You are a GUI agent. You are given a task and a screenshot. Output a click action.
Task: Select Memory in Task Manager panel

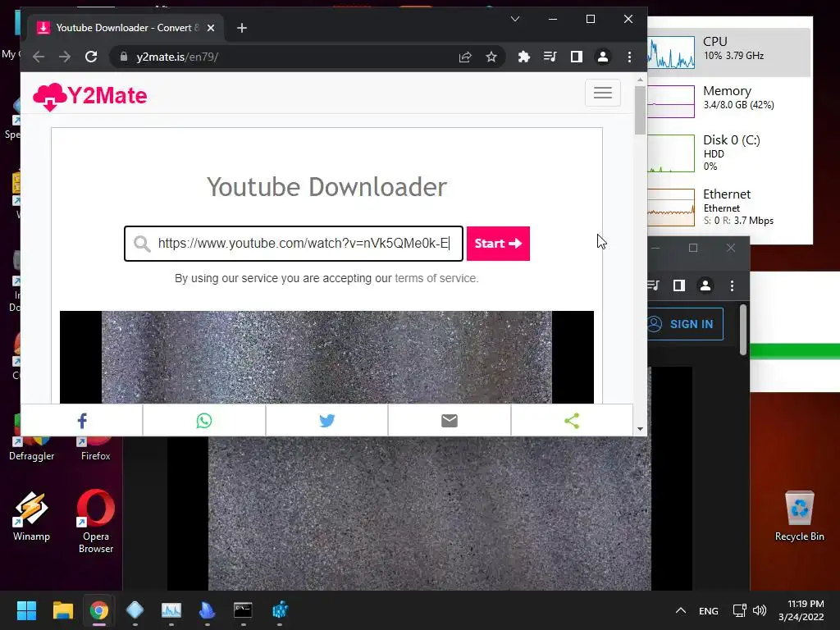click(729, 101)
